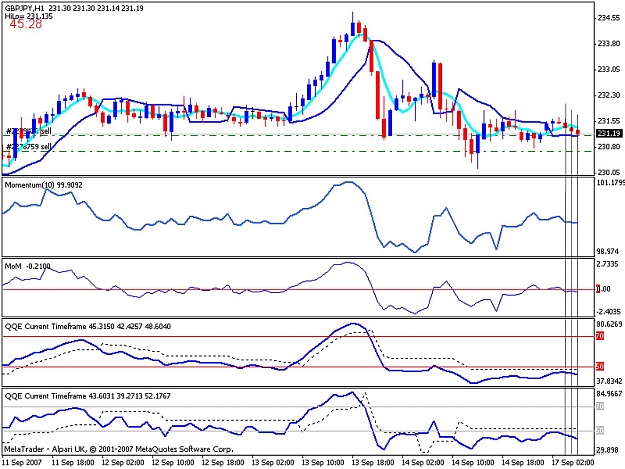The image size is (625, 469).
Task: Click the 37.8342 QQE scale value
Action: 609,381
